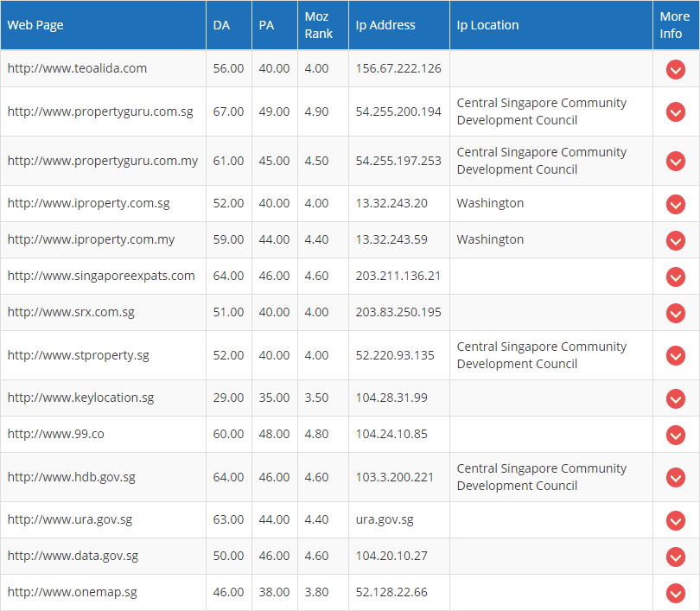The width and height of the screenshot is (700, 611).
Task: Click the Moz Rank column header
Action: [x=322, y=25]
